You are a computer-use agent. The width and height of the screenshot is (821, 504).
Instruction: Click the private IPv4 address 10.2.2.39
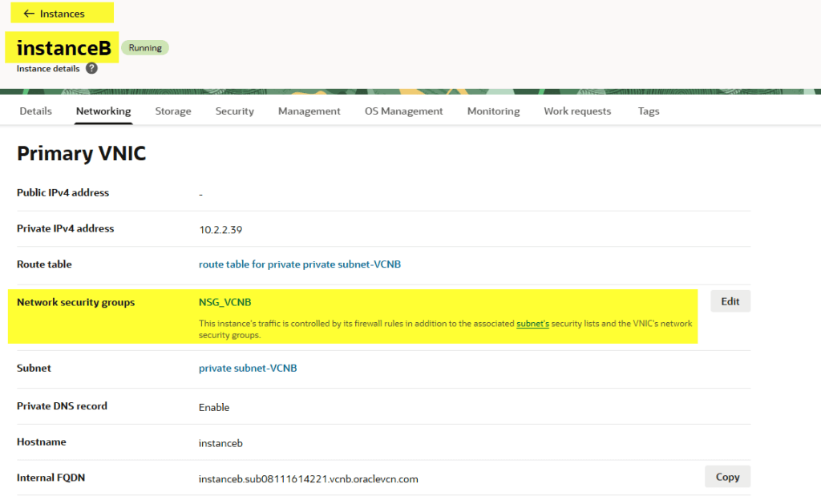coord(220,230)
